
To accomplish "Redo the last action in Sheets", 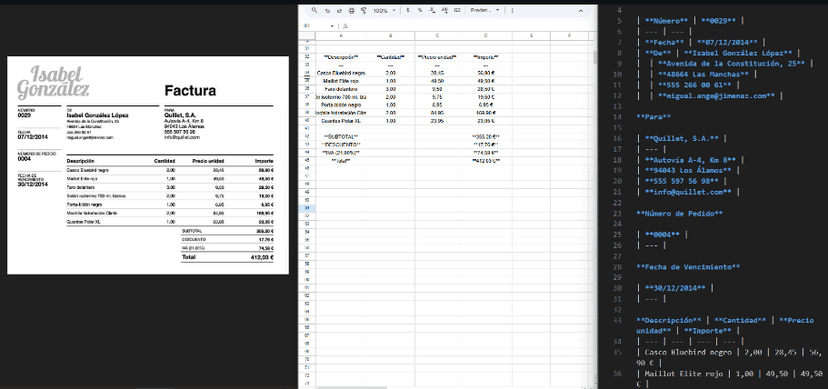I will pos(339,11).
